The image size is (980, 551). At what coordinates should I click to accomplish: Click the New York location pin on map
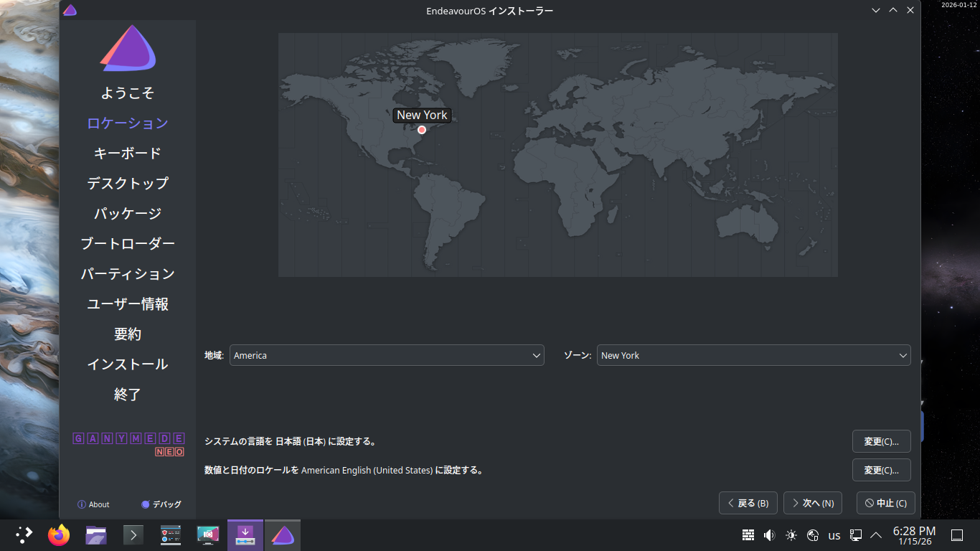click(422, 130)
